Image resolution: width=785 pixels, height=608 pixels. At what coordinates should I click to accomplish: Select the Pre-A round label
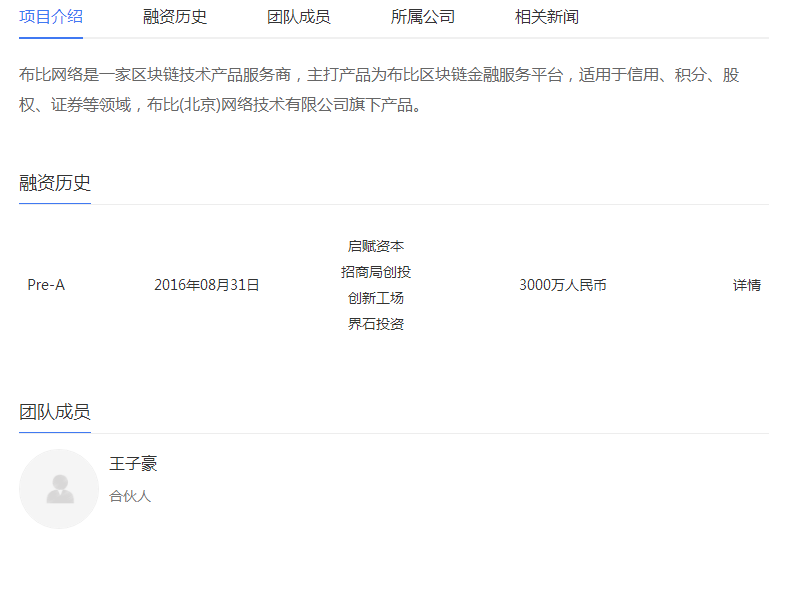coord(46,285)
